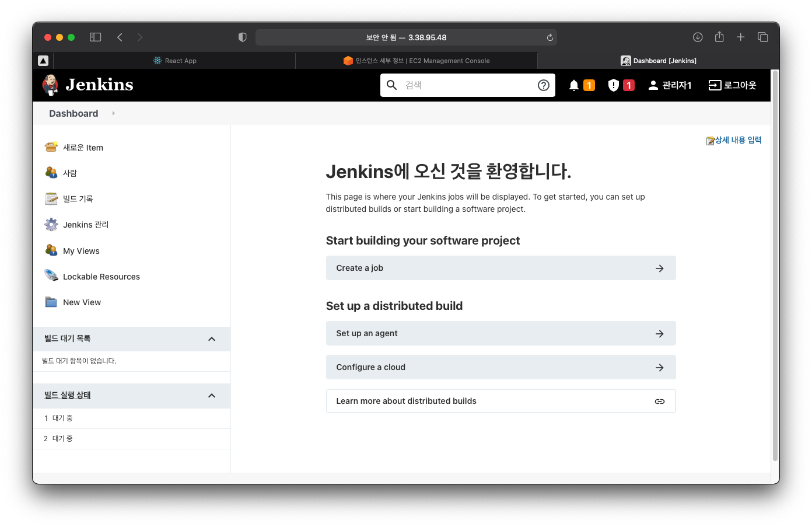Viewport: 812px width, 527px height.
Task: Click the Jenkins title text in header
Action: pyautogui.click(x=99, y=85)
